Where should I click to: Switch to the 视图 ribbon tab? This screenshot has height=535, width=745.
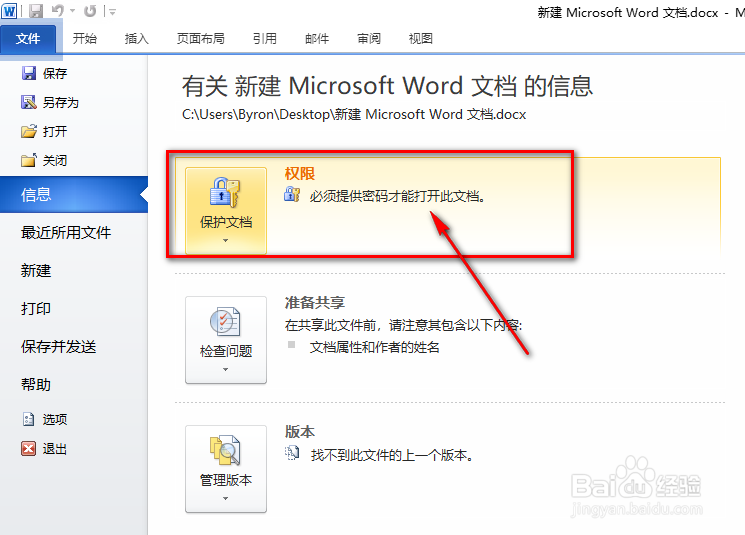(421, 38)
